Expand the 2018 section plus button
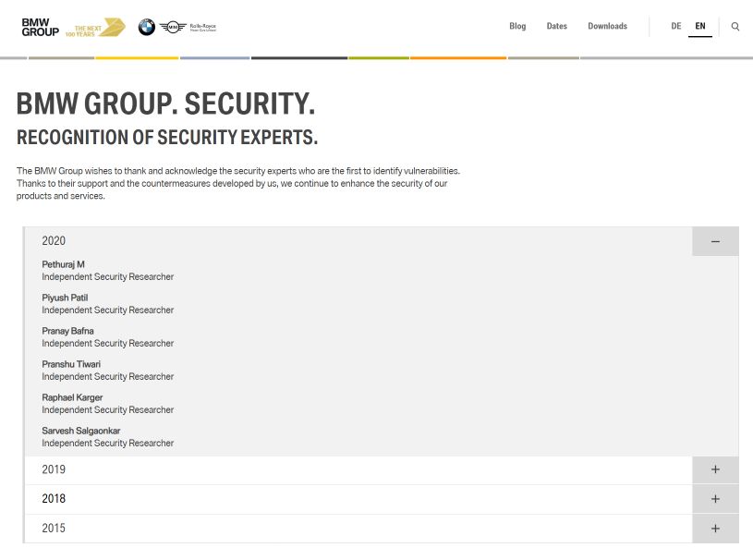This screenshot has width=753, height=560. tap(715, 499)
